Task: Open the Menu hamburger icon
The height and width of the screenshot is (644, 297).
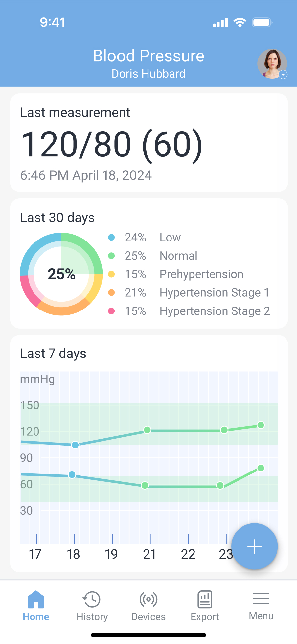Action: [261, 599]
